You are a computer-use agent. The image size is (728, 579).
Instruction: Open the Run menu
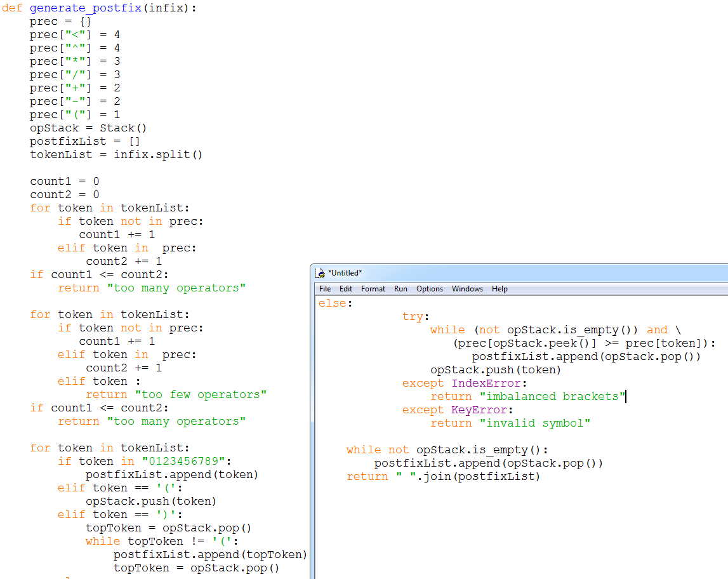400,288
